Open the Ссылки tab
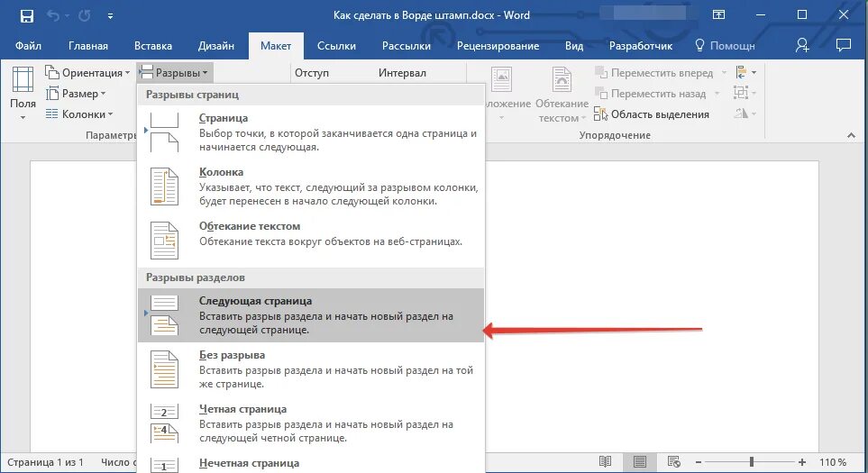 pos(336,46)
